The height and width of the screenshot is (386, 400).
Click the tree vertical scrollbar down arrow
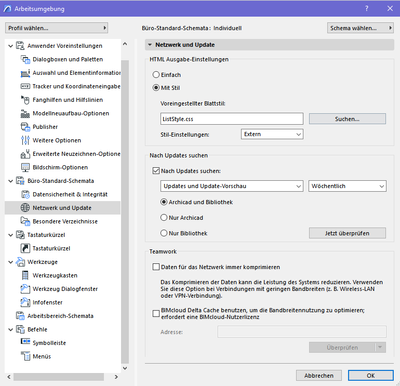click(x=125, y=368)
